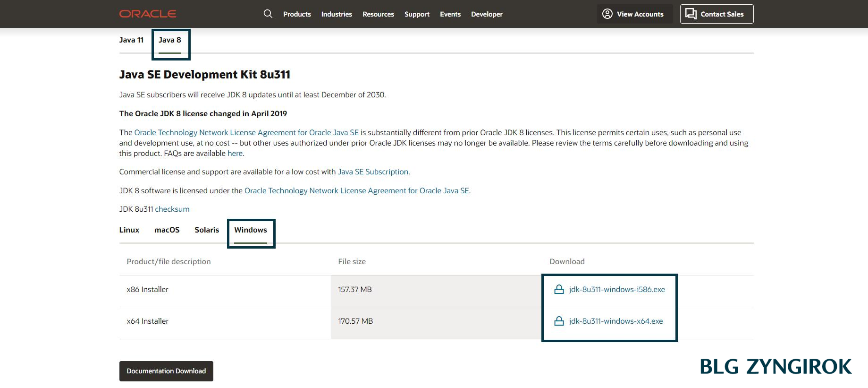Click the Java SE Development Kit 8u311 heading
The image size is (868, 388).
pyautogui.click(x=205, y=75)
